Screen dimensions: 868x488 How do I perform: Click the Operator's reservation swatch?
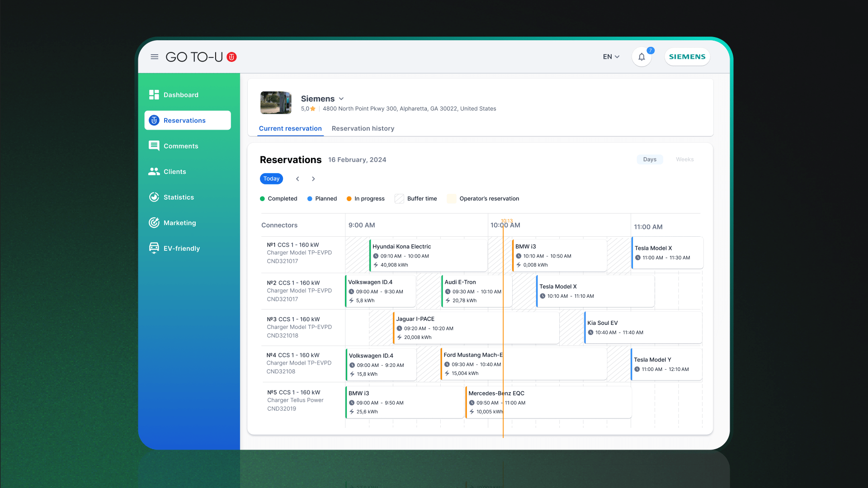[x=451, y=199]
